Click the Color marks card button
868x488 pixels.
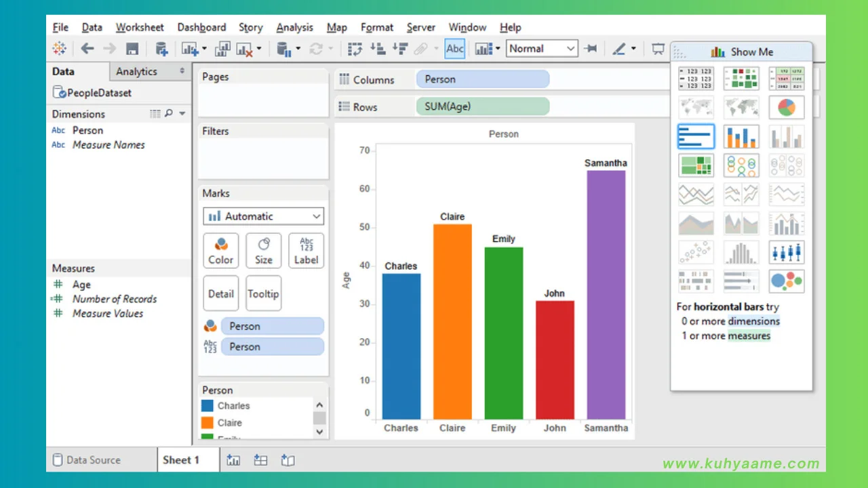pyautogui.click(x=220, y=251)
